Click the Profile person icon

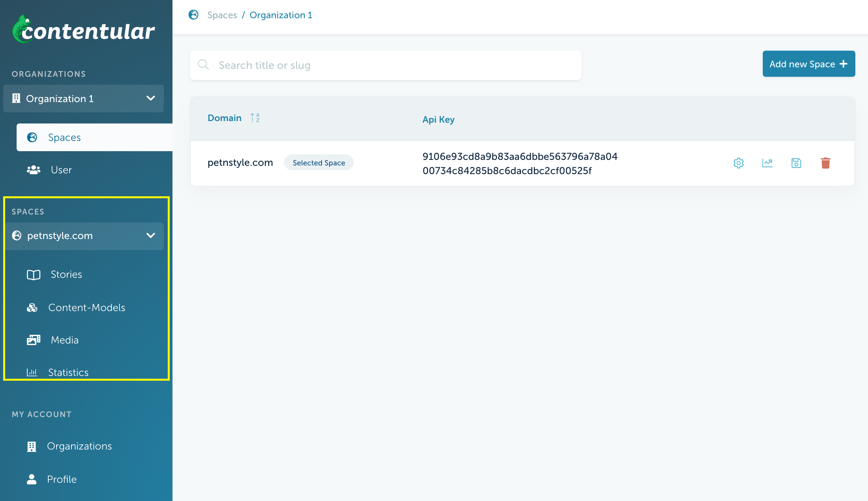tap(31, 479)
